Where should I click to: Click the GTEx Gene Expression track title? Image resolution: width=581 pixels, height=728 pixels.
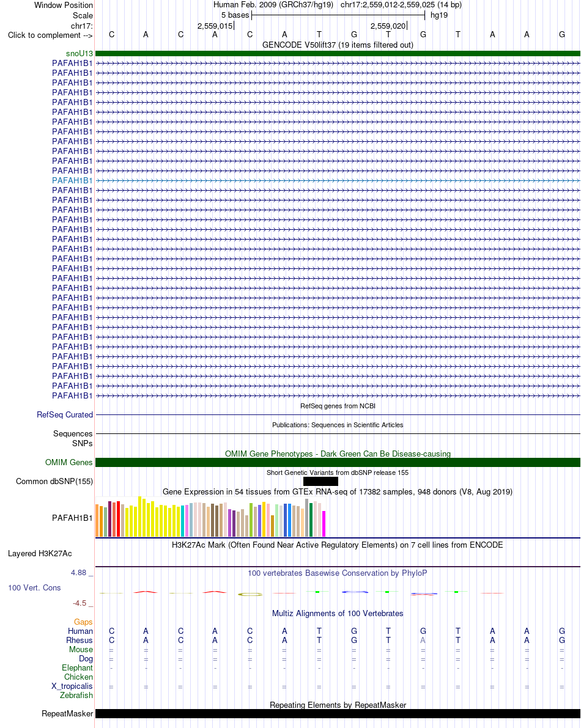tap(338, 491)
